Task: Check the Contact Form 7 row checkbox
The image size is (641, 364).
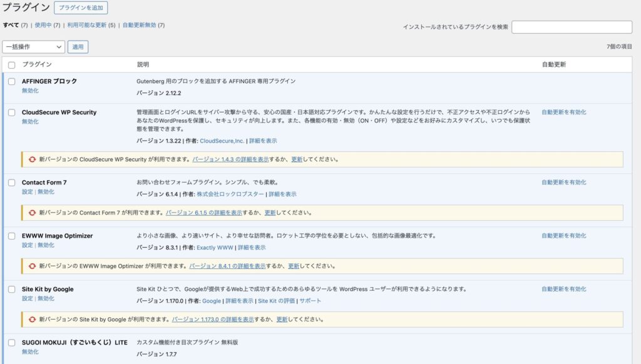Action: coord(11,182)
